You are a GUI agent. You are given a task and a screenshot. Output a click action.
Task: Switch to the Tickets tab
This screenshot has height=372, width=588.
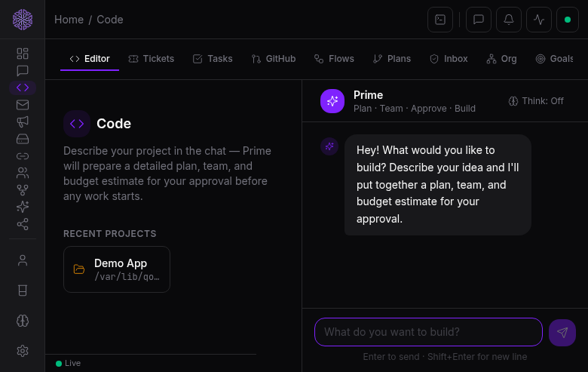(x=151, y=59)
